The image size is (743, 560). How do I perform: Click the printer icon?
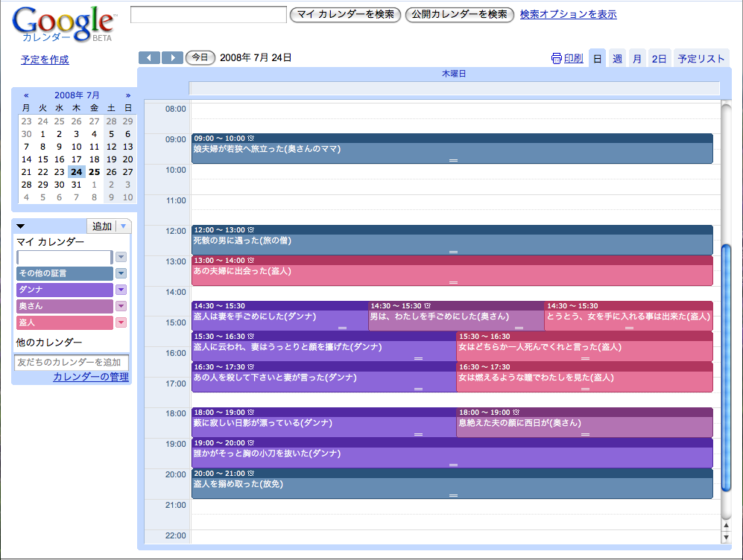coord(556,58)
